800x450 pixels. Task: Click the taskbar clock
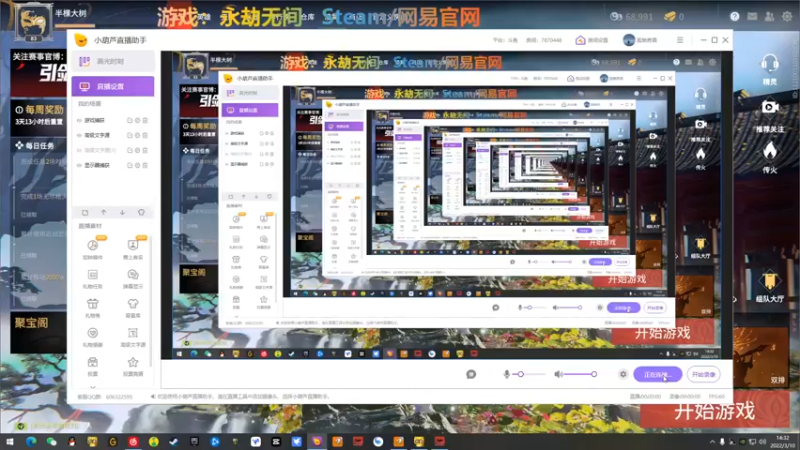point(783,441)
